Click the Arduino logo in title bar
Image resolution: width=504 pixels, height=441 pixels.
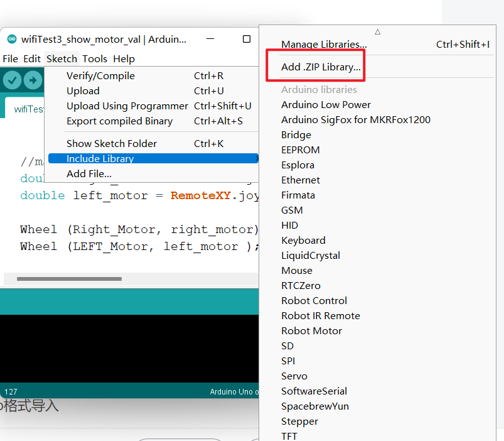[x=12, y=39]
